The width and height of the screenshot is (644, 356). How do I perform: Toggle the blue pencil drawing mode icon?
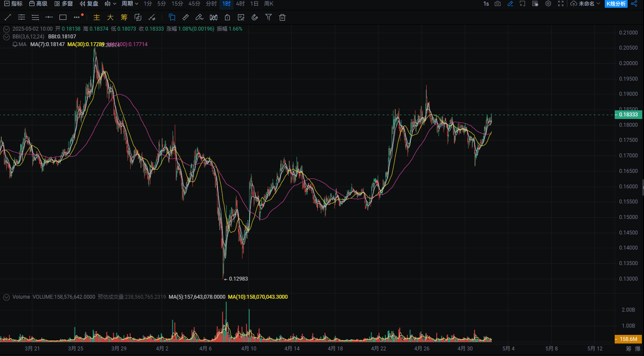[x=510, y=3]
